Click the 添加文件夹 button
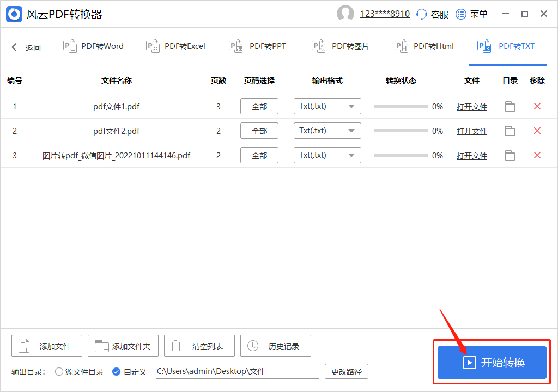Image resolution: width=558 pixels, height=392 pixels. pos(123,346)
